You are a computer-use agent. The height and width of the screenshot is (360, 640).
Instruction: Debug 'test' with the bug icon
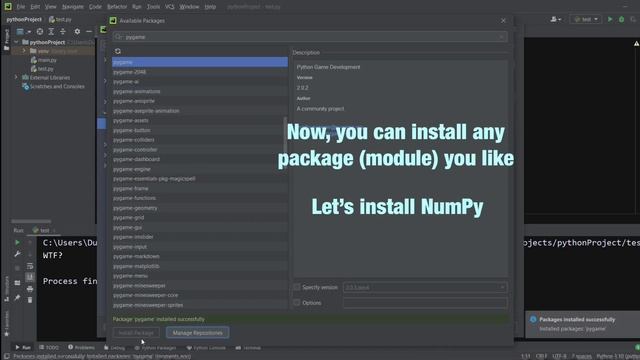(622, 19)
